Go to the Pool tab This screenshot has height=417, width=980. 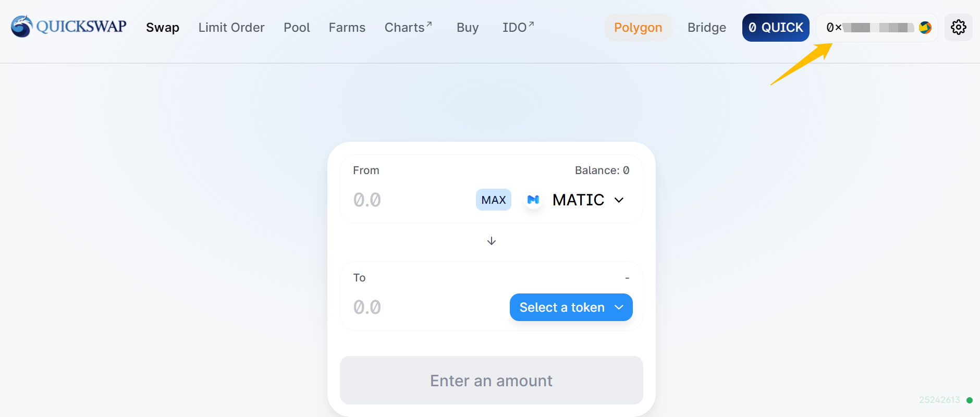(297, 27)
